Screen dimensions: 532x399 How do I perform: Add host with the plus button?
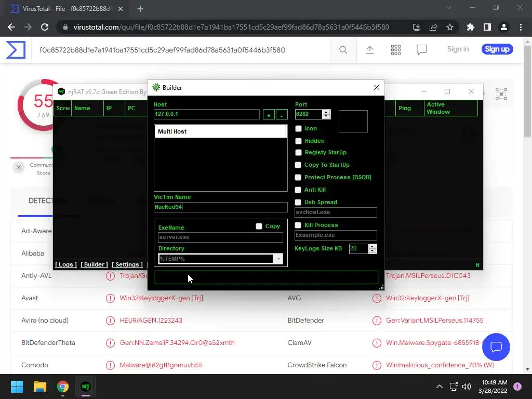coord(269,115)
